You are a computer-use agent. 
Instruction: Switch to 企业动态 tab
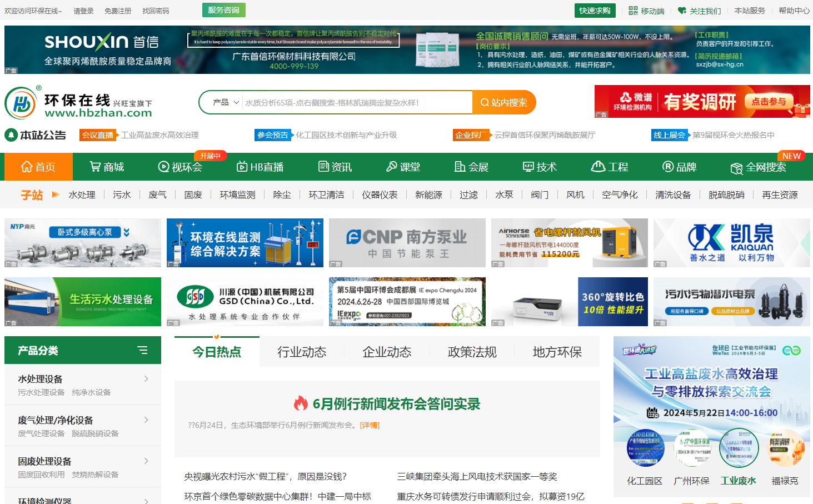coord(387,352)
